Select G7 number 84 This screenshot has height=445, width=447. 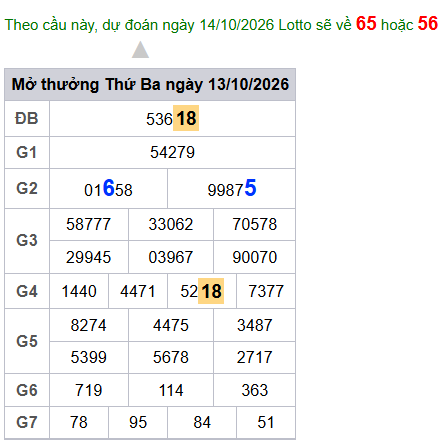point(202,422)
